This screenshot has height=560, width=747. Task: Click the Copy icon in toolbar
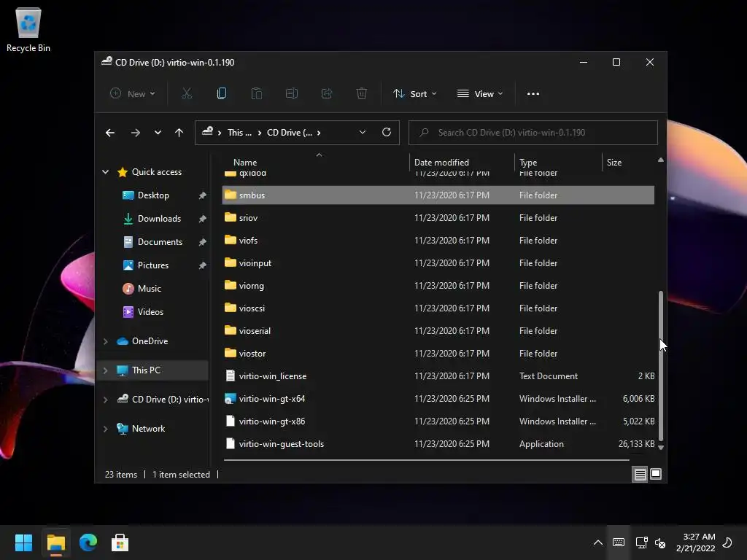(222, 94)
